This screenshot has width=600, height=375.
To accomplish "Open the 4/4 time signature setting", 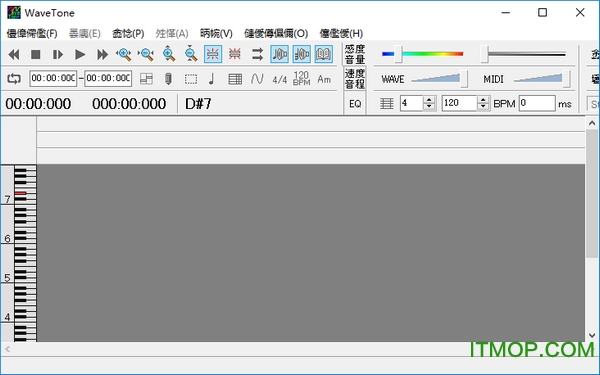I will pyautogui.click(x=280, y=80).
